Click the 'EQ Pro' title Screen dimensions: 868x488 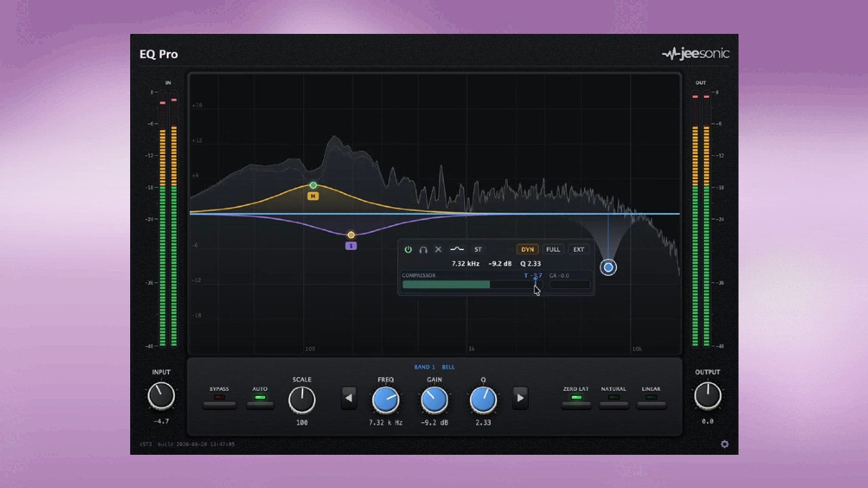pos(159,54)
